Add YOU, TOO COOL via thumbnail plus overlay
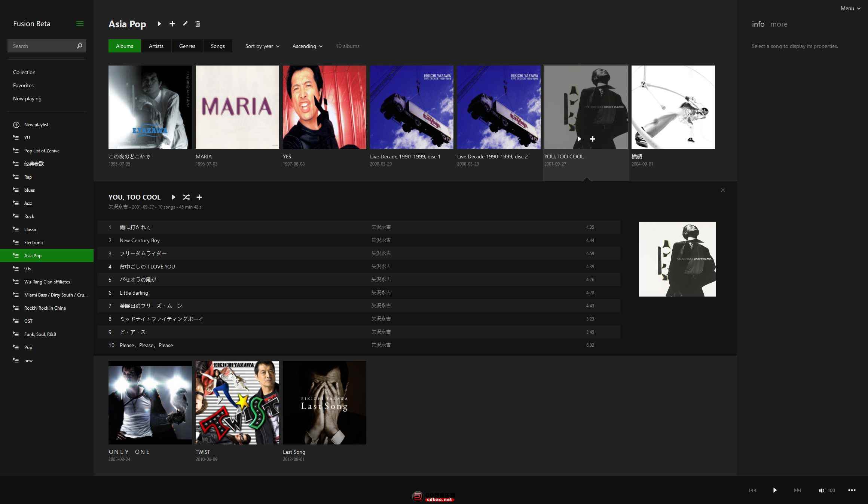868x504 pixels. pyautogui.click(x=593, y=139)
